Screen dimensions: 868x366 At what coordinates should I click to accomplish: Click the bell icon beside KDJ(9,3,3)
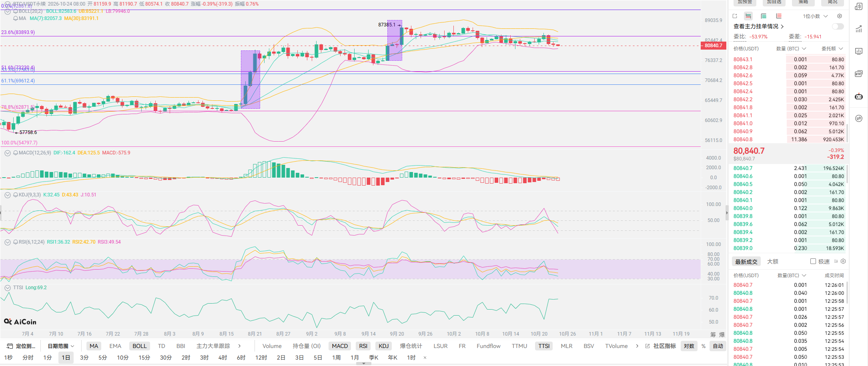pyautogui.click(x=16, y=195)
